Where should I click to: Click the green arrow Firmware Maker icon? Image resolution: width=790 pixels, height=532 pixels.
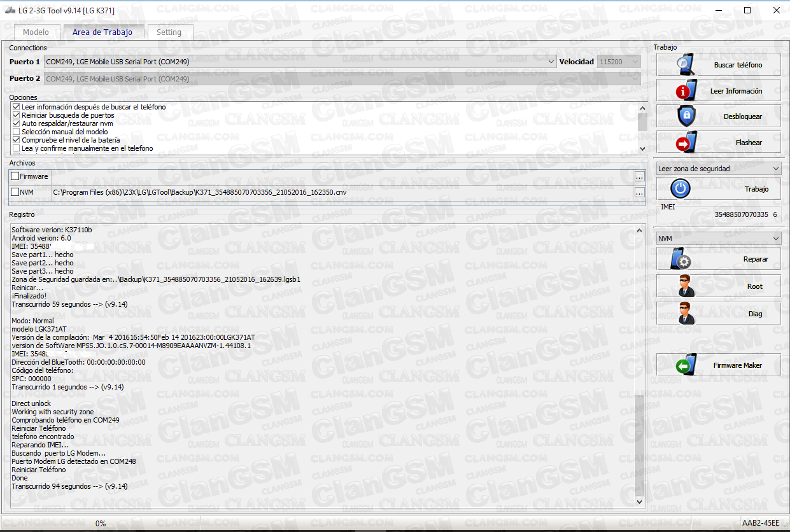coord(686,365)
